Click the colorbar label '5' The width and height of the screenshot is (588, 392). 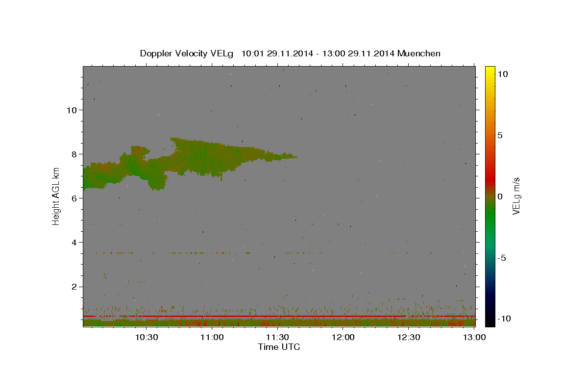click(500, 135)
